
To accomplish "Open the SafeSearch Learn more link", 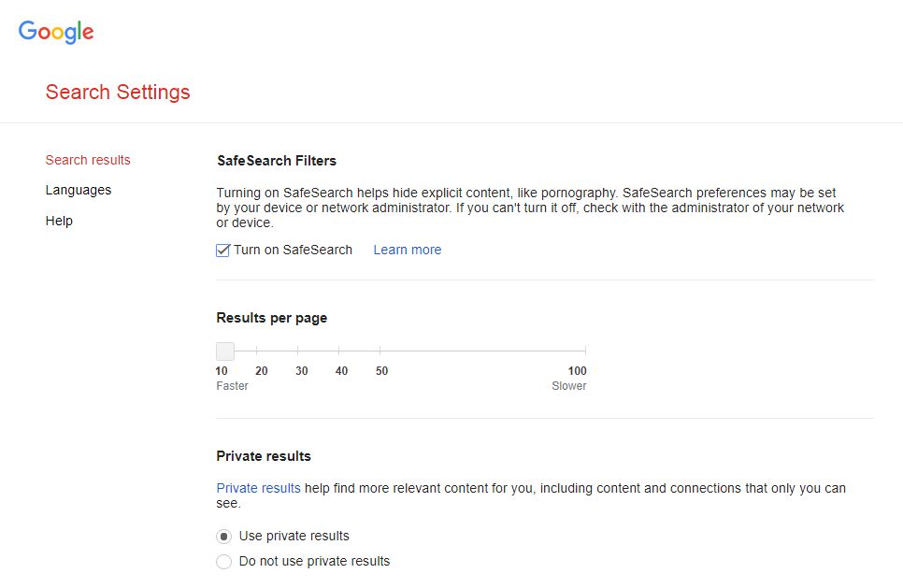I will (x=408, y=250).
